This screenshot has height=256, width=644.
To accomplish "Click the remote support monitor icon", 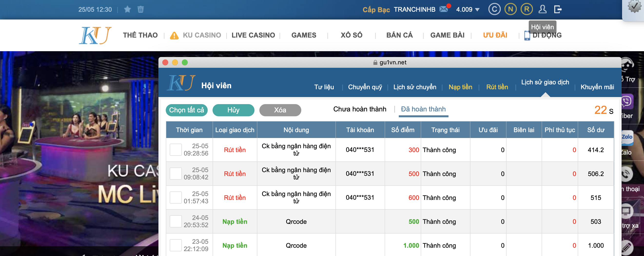I will [x=627, y=211].
